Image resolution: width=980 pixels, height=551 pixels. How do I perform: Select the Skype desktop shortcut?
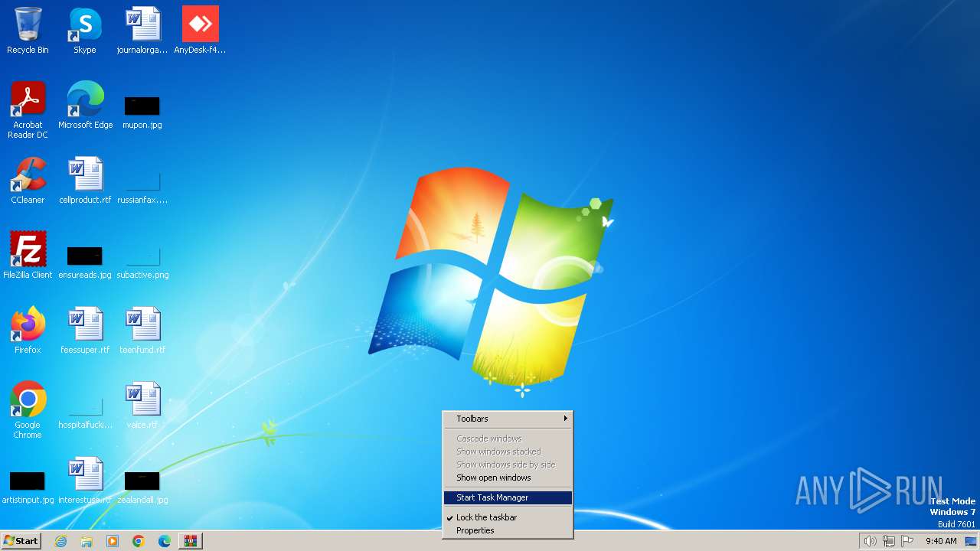[85, 31]
